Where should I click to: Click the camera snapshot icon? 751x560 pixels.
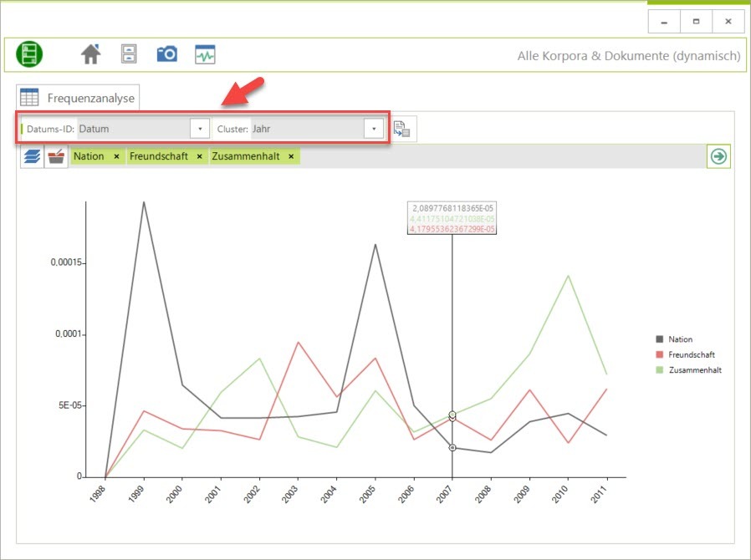pyautogui.click(x=166, y=54)
